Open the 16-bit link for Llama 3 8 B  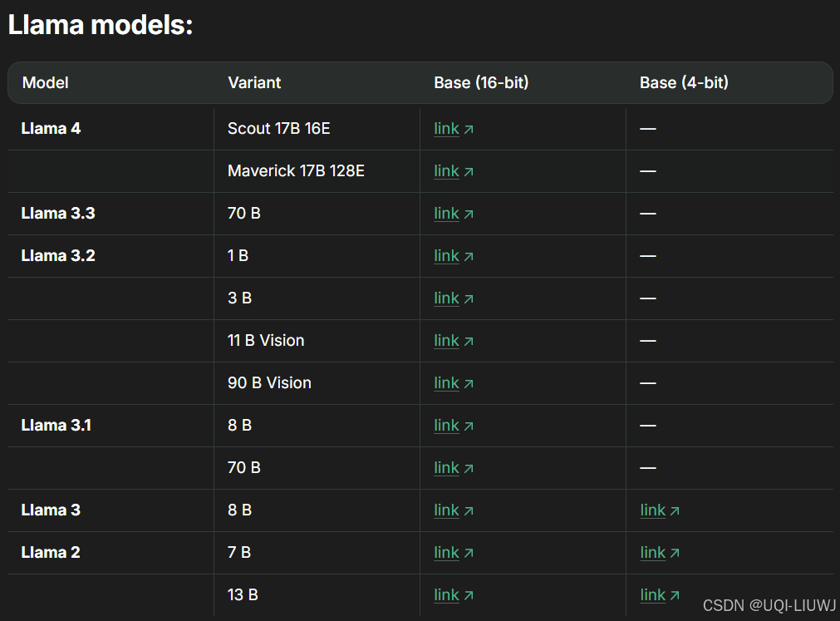pyautogui.click(x=453, y=510)
